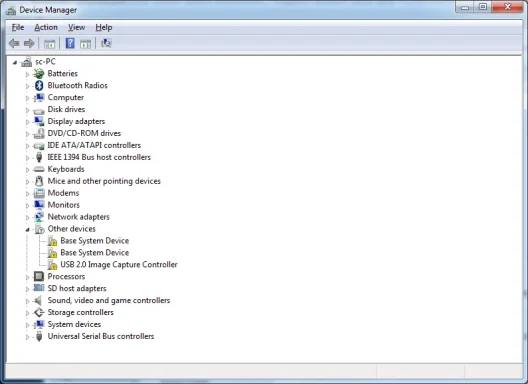Click the Network adapters icon

pos(39,217)
